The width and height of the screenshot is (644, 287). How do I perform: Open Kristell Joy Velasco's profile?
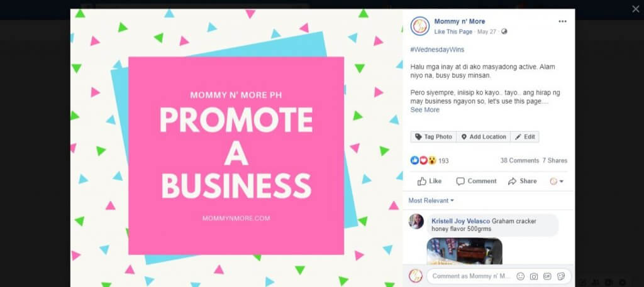tap(461, 221)
